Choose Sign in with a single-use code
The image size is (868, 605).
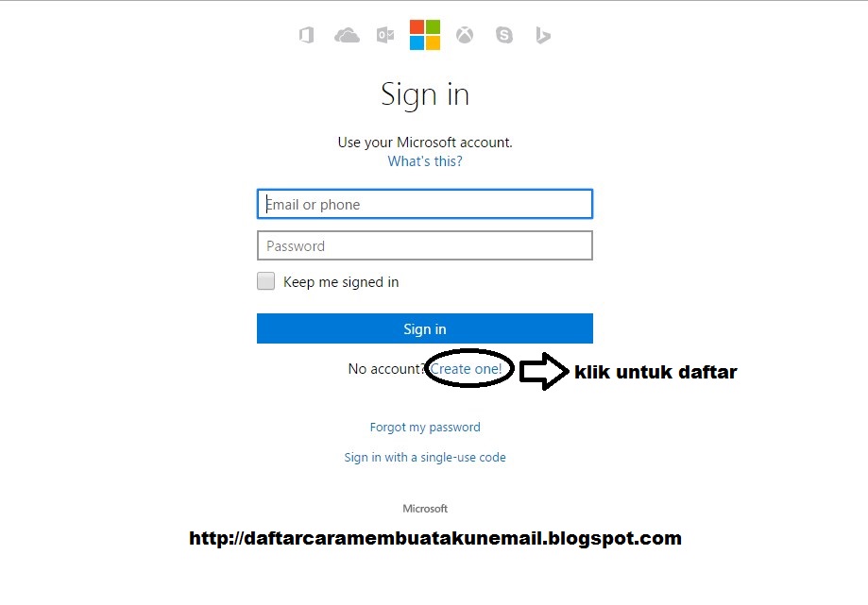click(x=425, y=458)
